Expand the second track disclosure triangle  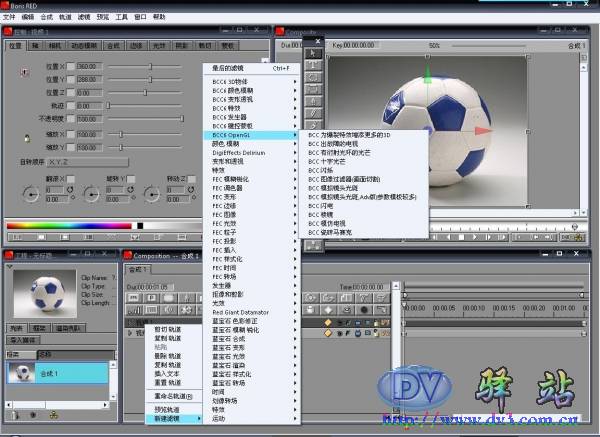(130, 333)
